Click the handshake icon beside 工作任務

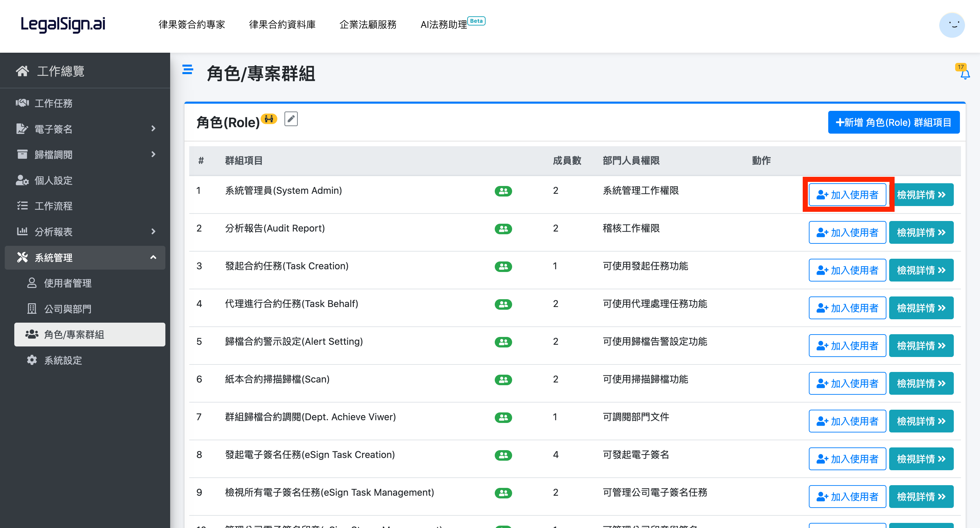coord(22,103)
